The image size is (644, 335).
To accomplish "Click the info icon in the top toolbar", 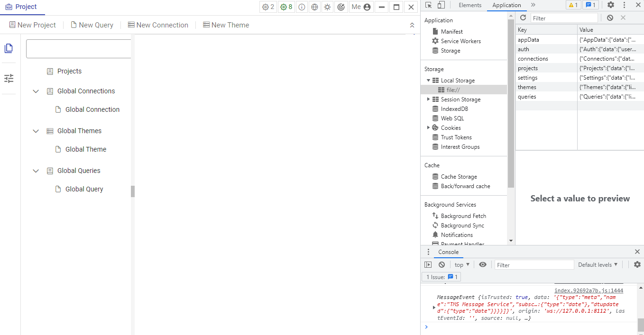I will click(x=302, y=7).
